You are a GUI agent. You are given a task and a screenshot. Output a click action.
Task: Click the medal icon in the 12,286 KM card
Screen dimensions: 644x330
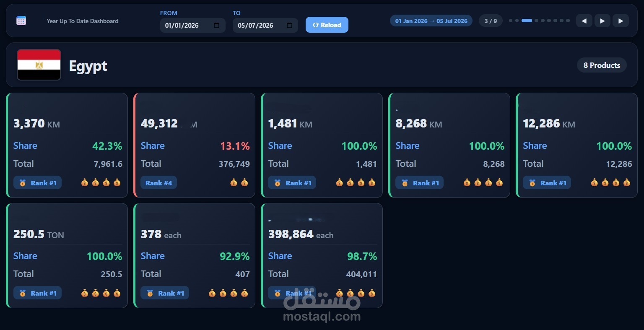tap(532, 183)
